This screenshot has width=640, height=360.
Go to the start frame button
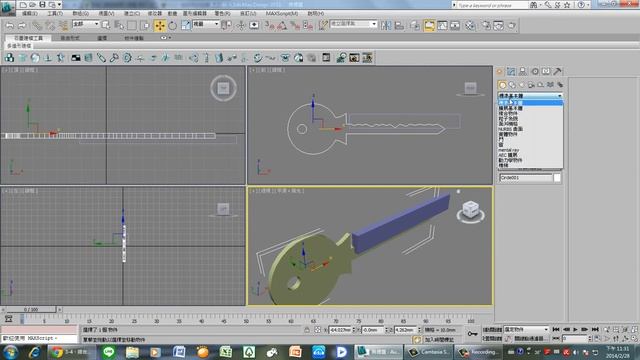tap(556, 329)
